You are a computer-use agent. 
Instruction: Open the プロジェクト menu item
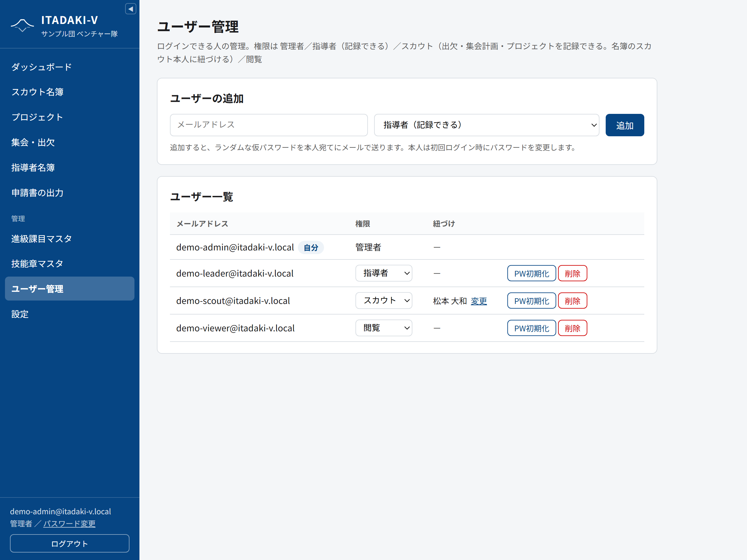coord(70,117)
